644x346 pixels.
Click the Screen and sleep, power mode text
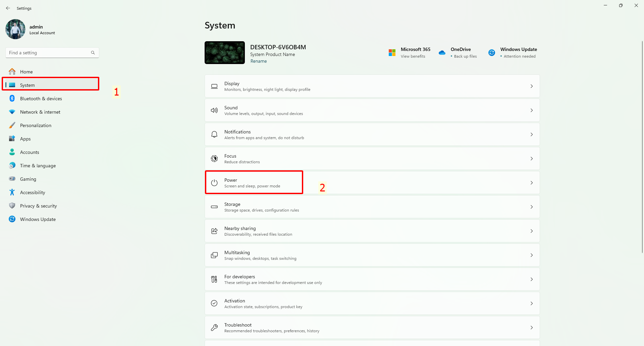pyautogui.click(x=252, y=186)
